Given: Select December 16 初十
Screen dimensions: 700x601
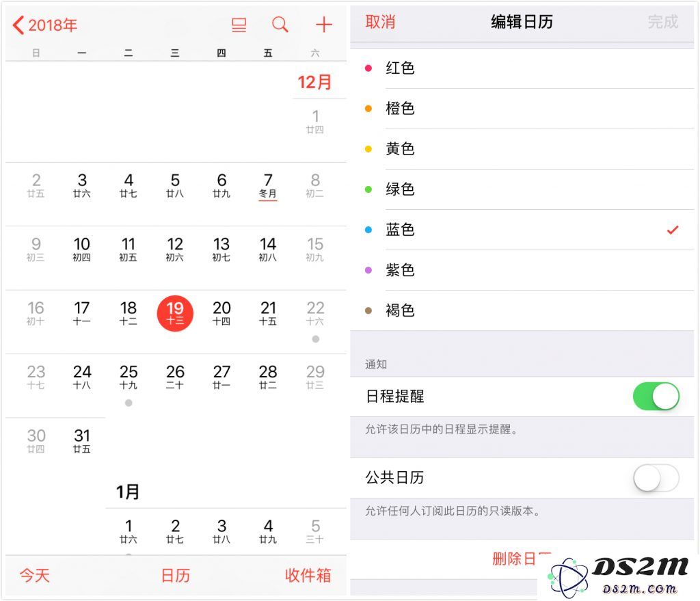Looking at the screenshot, I should tap(36, 313).
